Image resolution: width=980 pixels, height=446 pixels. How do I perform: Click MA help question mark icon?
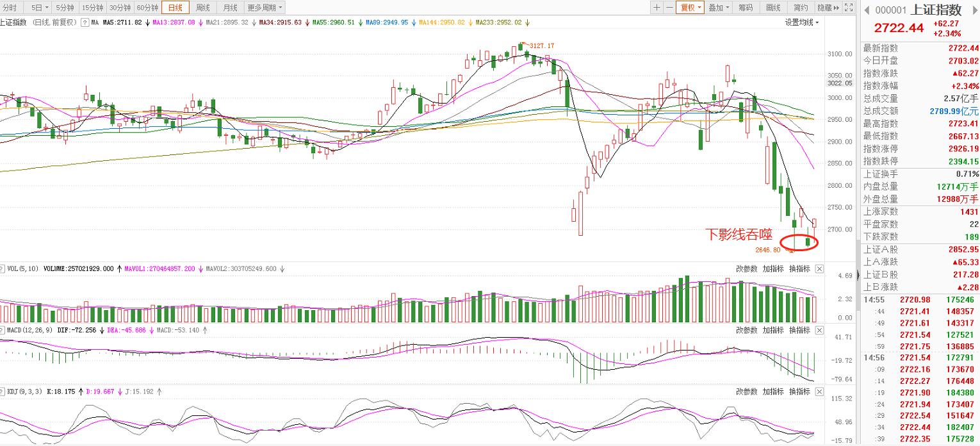point(85,22)
